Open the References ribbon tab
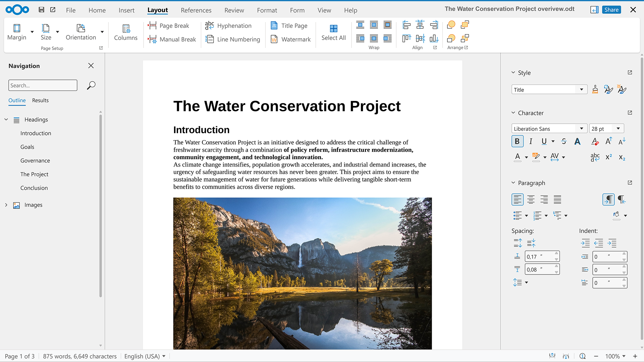644x362 pixels. [196, 10]
